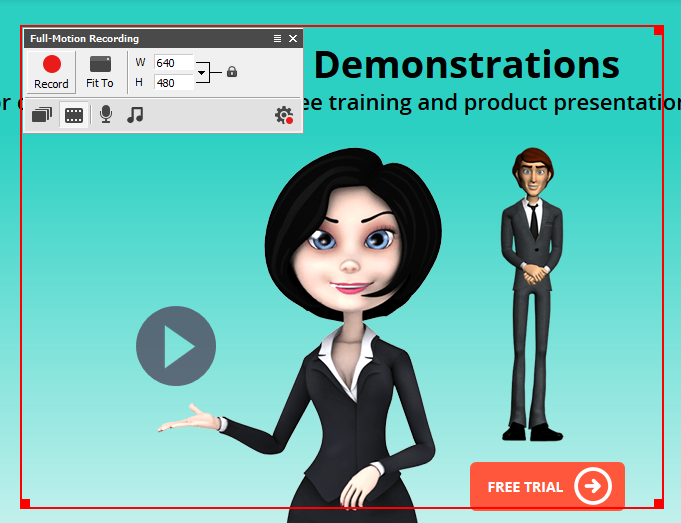Click the top-right red capture area handle
Viewport: 681px width, 523px height.
pos(658,31)
